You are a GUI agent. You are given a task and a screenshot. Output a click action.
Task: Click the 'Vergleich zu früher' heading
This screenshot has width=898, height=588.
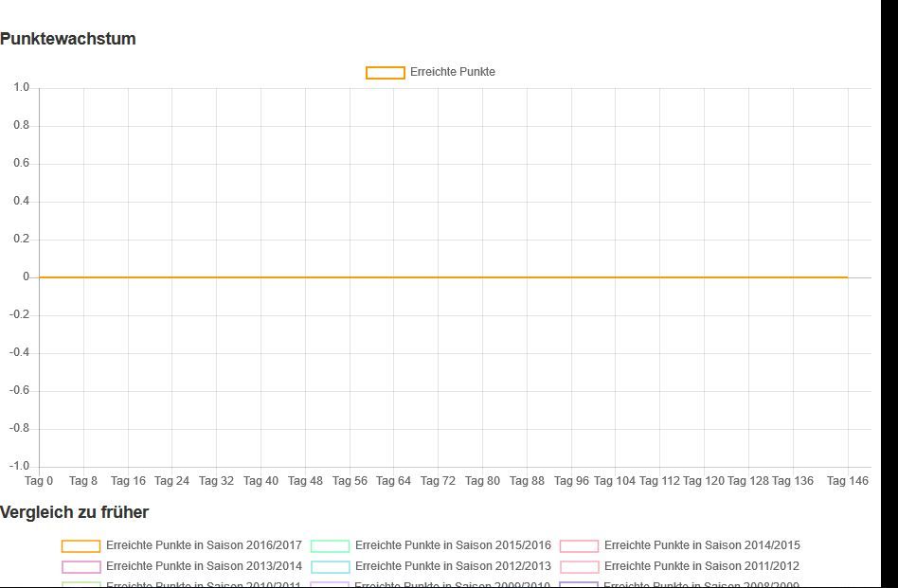point(74,512)
